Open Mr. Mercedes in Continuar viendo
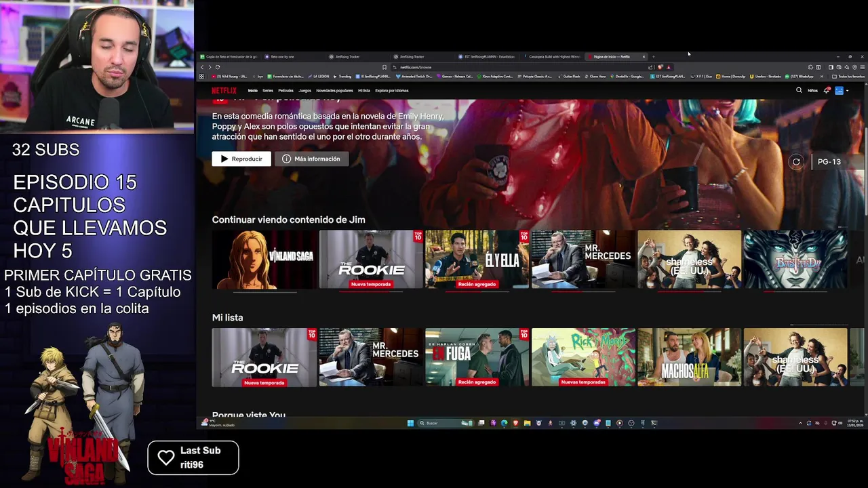 pos(583,260)
